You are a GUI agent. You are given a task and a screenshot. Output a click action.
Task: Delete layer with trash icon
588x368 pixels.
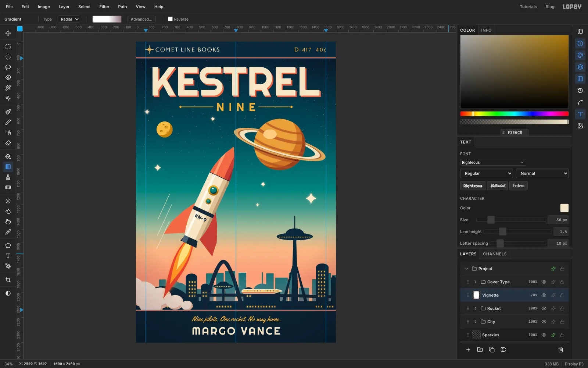pyautogui.click(x=561, y=350)
